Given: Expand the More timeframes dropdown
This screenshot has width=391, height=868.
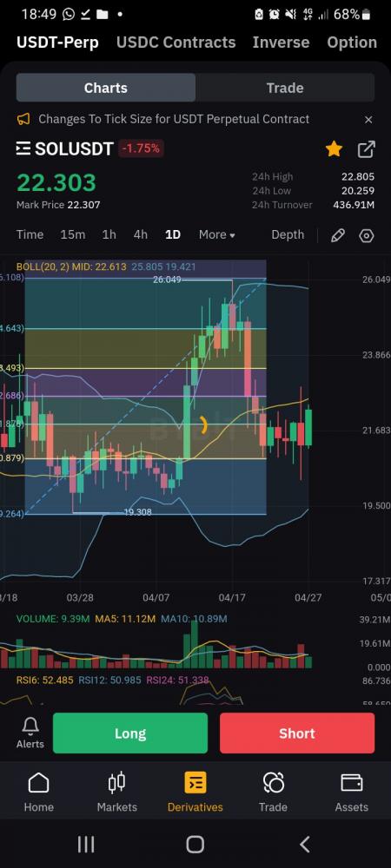Looking at the screenshot, I should (x=217, y=234).
